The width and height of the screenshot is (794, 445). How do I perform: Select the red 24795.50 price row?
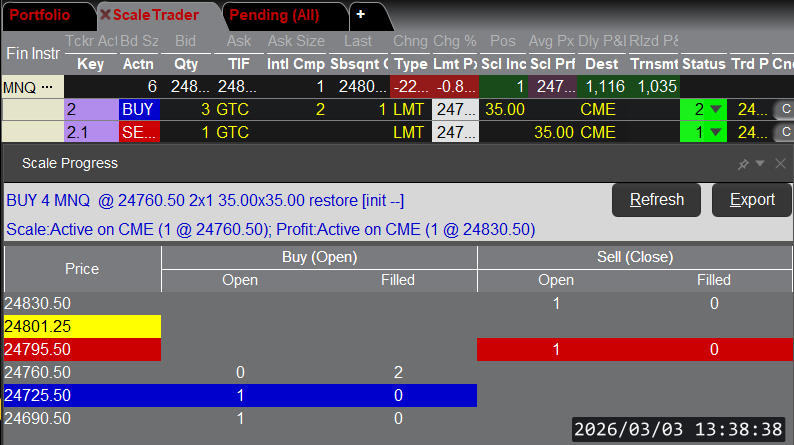click(x=82, y=349)
